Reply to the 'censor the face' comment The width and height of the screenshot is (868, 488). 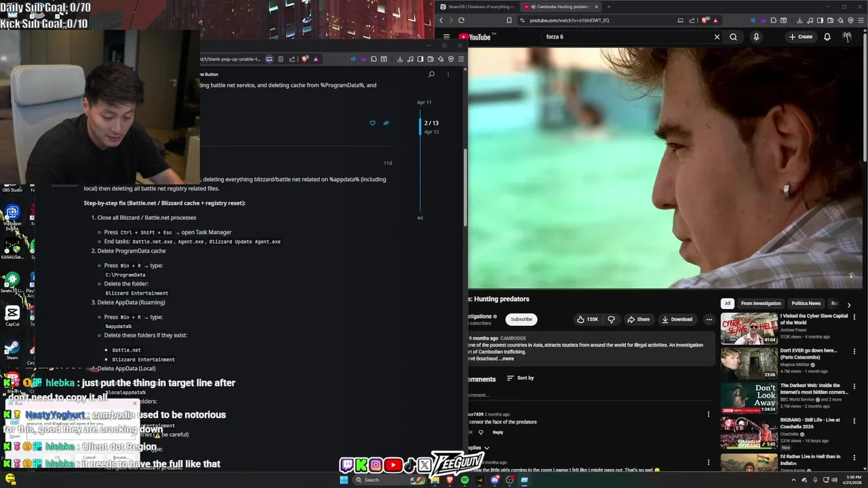(498, 432)
